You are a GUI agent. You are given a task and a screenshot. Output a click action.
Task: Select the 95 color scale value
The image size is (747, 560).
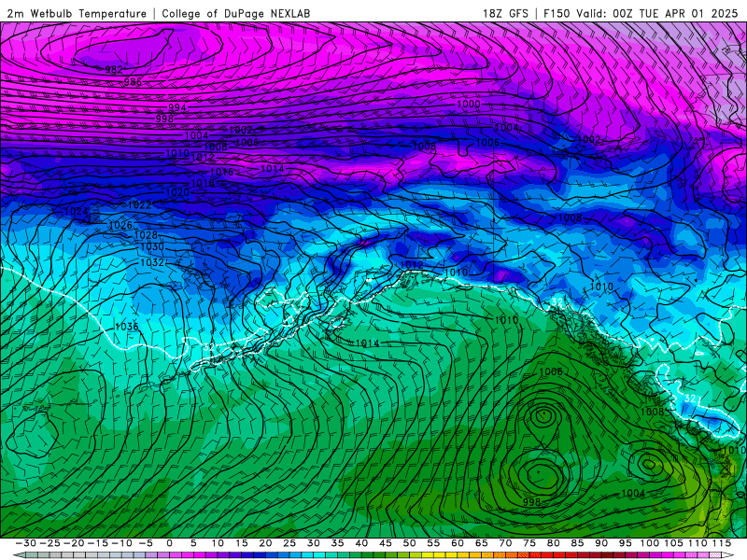(x=625, y=543)
